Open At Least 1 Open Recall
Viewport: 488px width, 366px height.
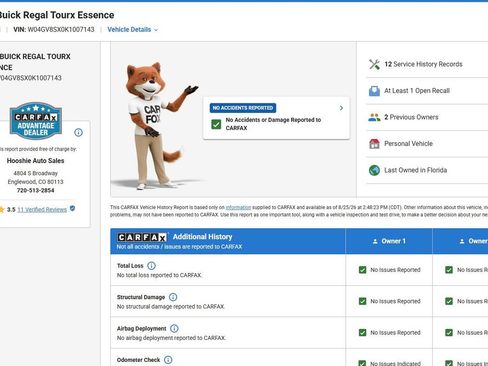(417, 91)
